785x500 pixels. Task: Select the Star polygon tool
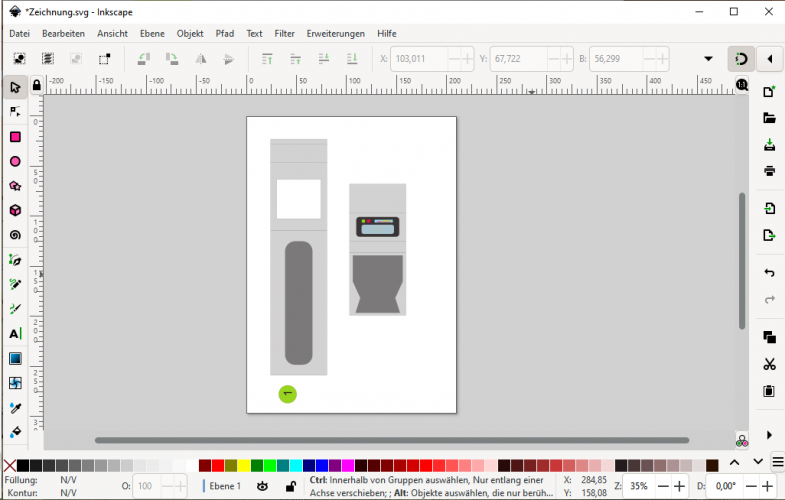[15, 186]
